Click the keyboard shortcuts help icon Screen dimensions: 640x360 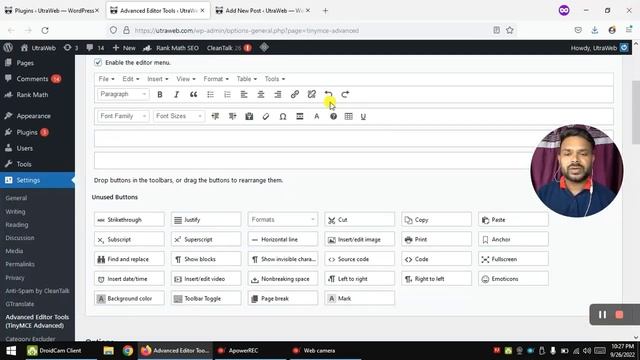click(333, 116)
